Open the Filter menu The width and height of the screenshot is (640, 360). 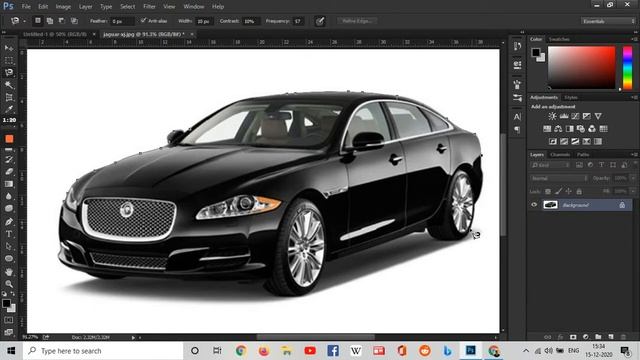tap(149, 7)
